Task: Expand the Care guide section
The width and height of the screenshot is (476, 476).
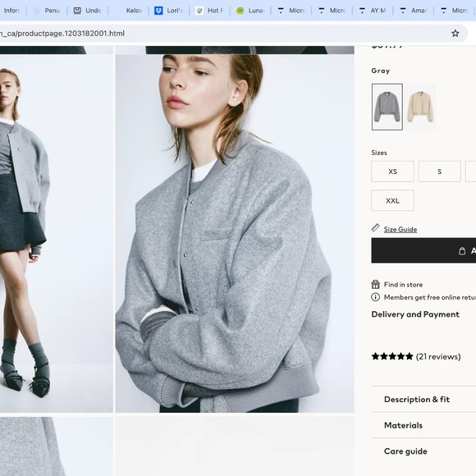Action: (x=423, y=451)
